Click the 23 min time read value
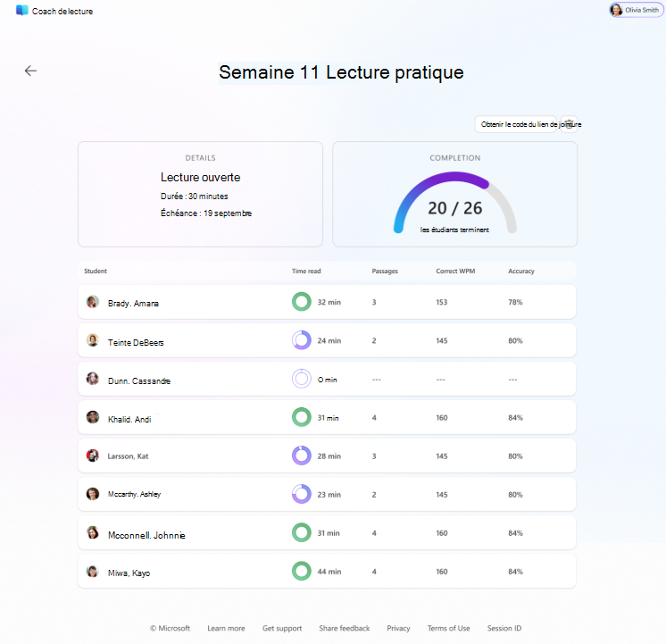 pos(329,494)
